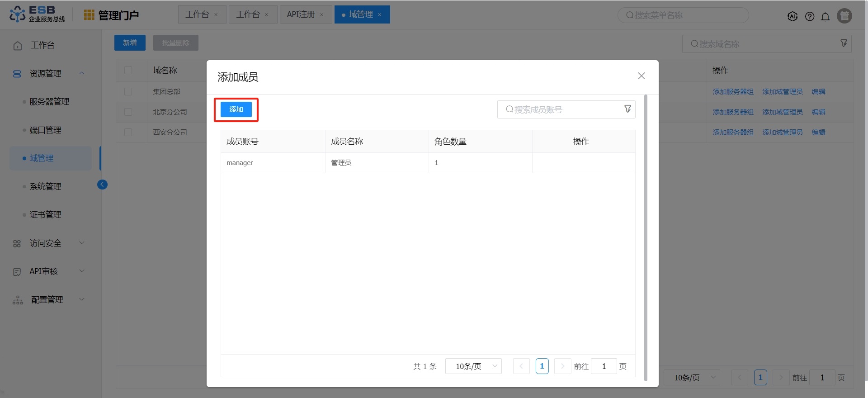Check the box for 北京分公司 row
Viewport: 868px width, 398px height.
128,112
